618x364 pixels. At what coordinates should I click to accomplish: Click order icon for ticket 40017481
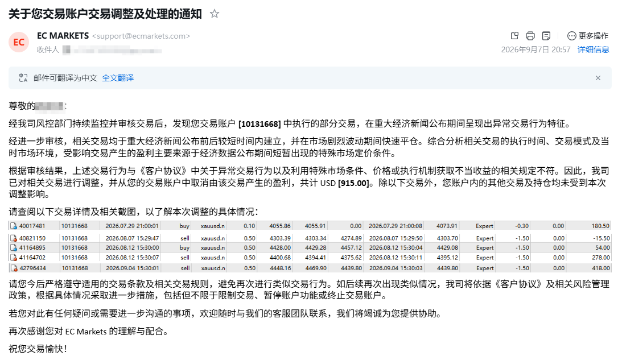pyautogui.click(x=14, y=226)
